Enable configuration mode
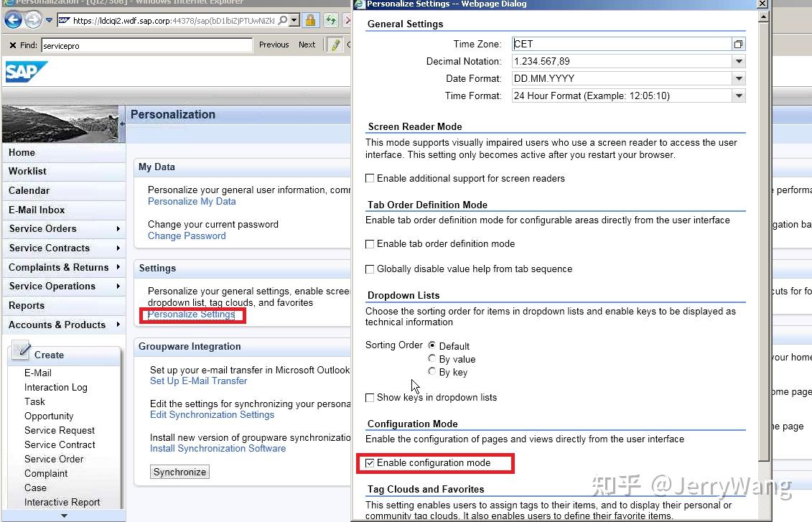 tap(370, 462)
